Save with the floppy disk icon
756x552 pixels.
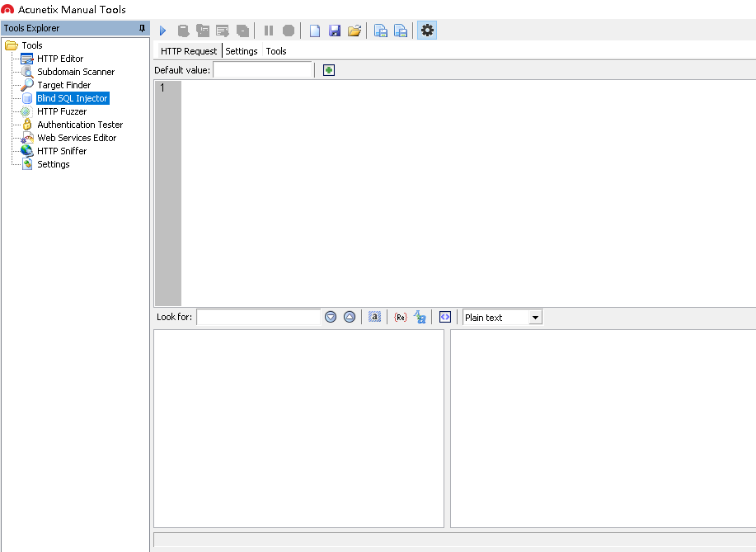click(x=335, y=31)
